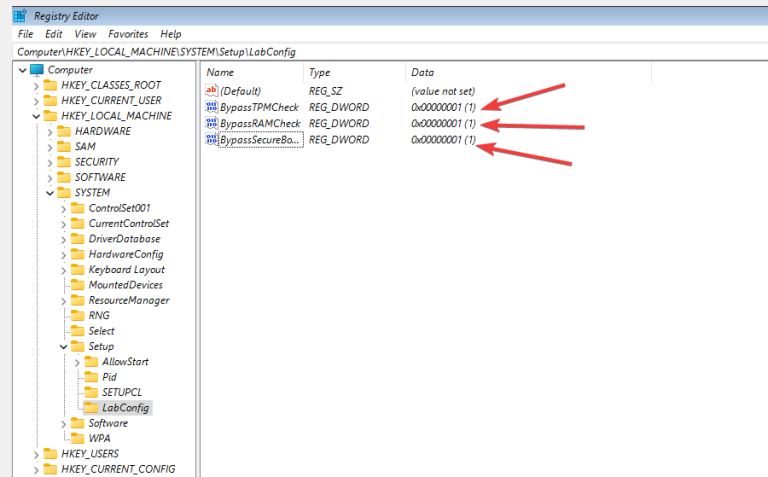Click REG_DWORD type cell of BypassTPMCheck
768x477 pixels.
pos(338,107)
